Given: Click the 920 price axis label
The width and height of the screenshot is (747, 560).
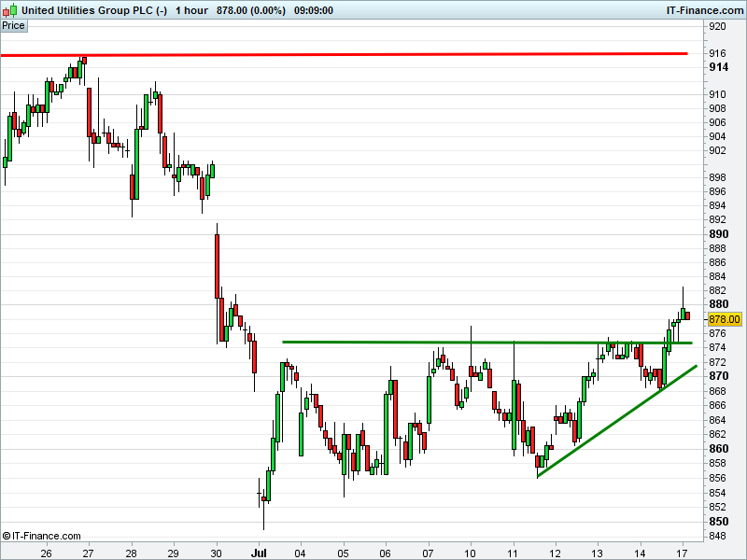Looking at the screenshot, I should (x=717, y=26).
